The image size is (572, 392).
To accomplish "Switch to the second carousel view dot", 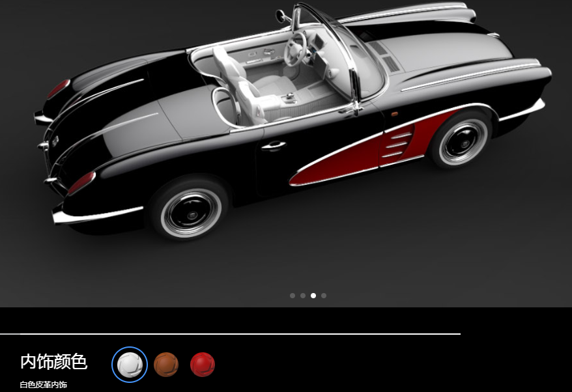I will click(x=303, y=296).
